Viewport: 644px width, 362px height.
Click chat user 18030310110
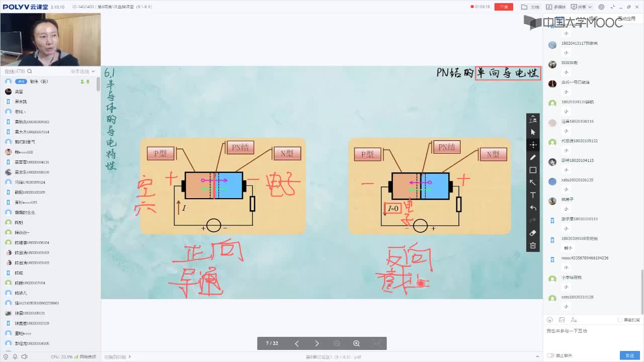point(580,219)
